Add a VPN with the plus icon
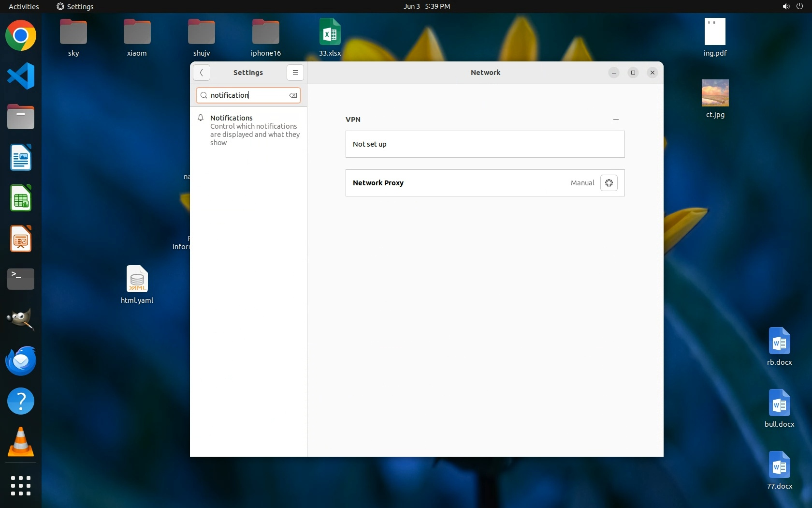812x508 pixels. click(616, 120)
